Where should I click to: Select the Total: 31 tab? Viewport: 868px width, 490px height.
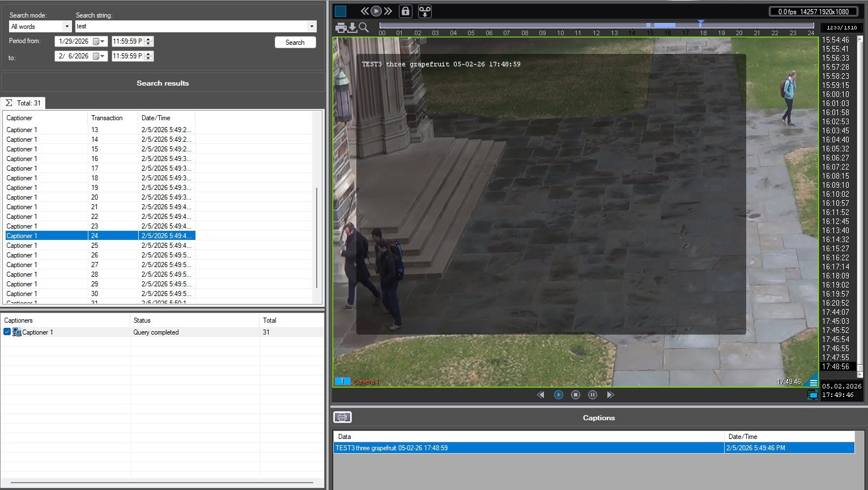(x=23, y=103)
